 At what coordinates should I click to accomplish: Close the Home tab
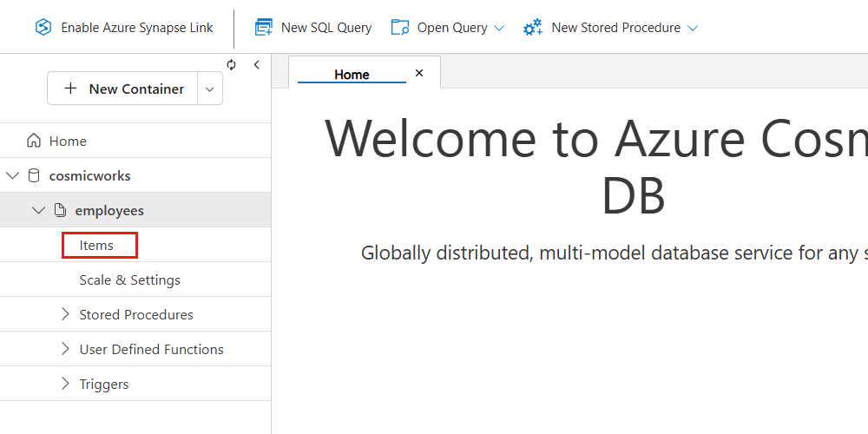tap(419, 74)
